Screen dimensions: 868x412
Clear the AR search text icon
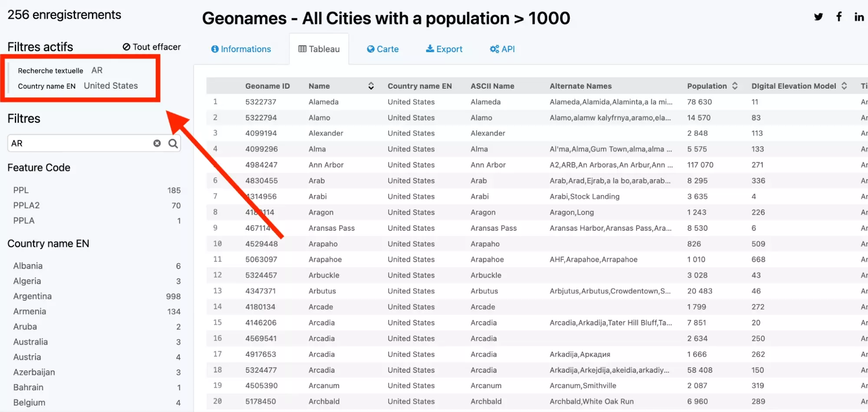(x=157, y=143)
